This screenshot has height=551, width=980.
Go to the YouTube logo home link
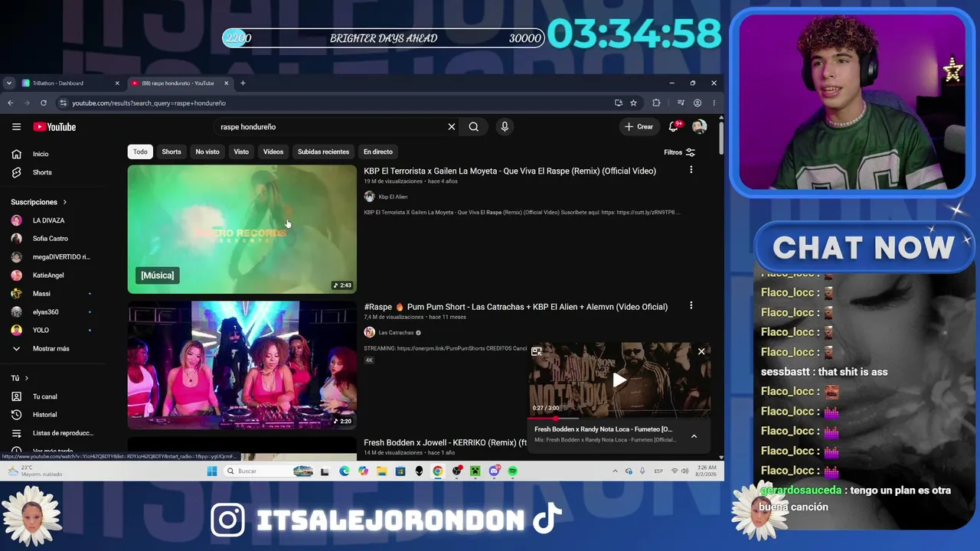(x=54, y=127)
